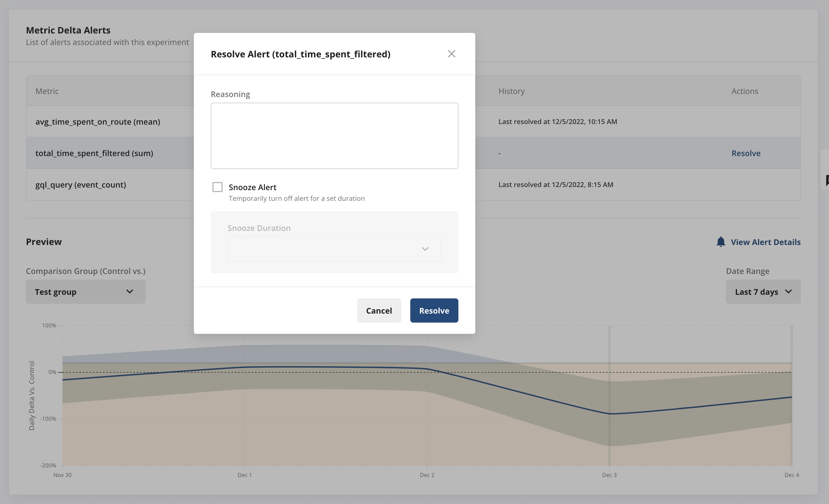Expand the Comparison Group Test group dropdown
The image size is (829, 504).
85,291
